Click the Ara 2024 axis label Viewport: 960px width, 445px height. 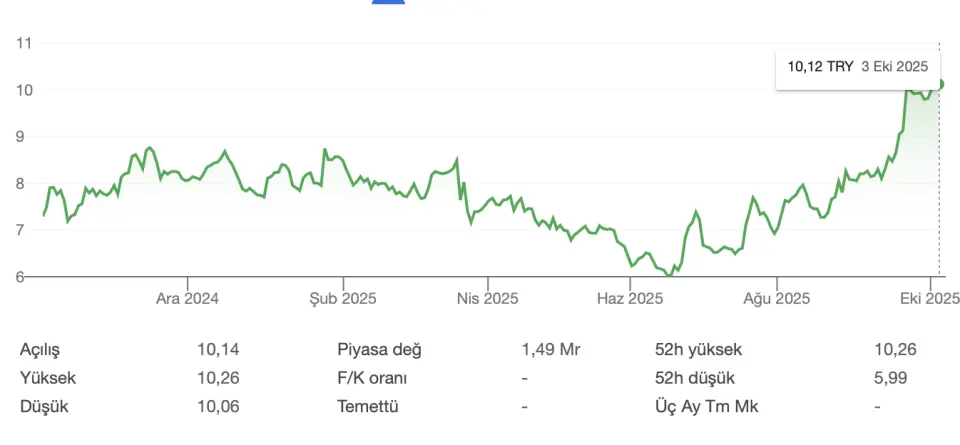[x=187, y=299]
